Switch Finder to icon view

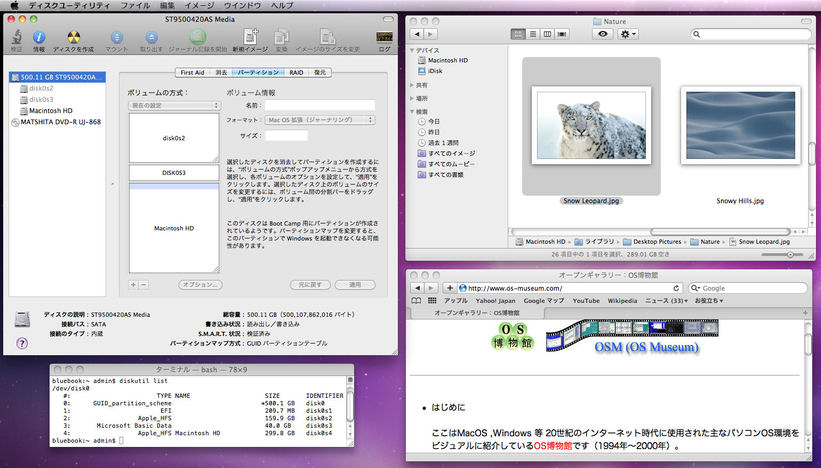coord(518,34)
